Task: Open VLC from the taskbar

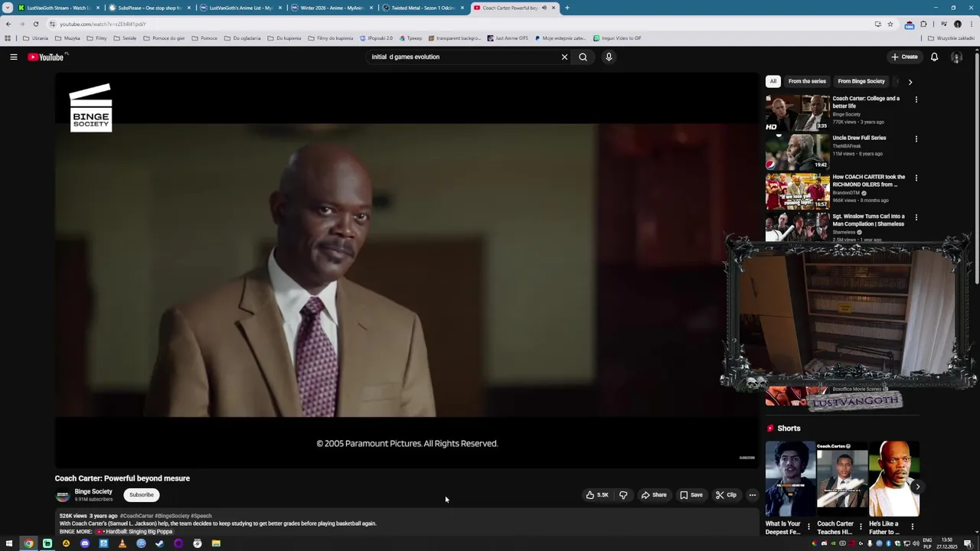Action: point(122,543)
